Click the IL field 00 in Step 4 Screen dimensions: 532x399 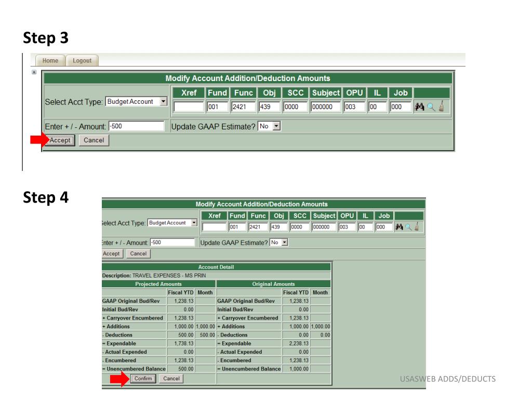[x=365, y=227]
